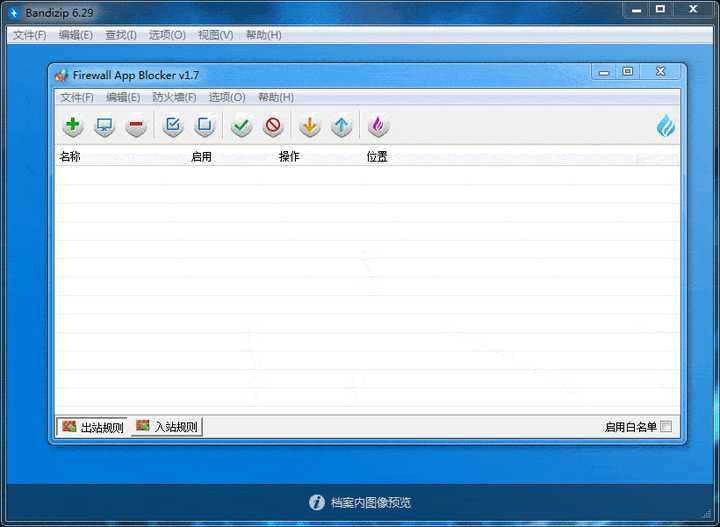
Task: Click the blue flame logo at toolbar right
Action: (666, 125)
